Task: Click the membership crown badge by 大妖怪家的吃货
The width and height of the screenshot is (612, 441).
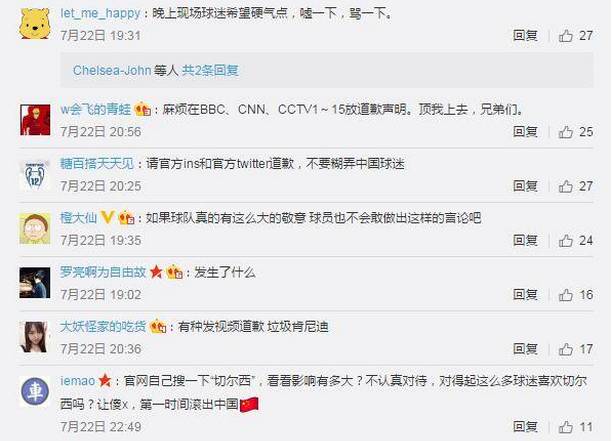Action: (158, 326)
